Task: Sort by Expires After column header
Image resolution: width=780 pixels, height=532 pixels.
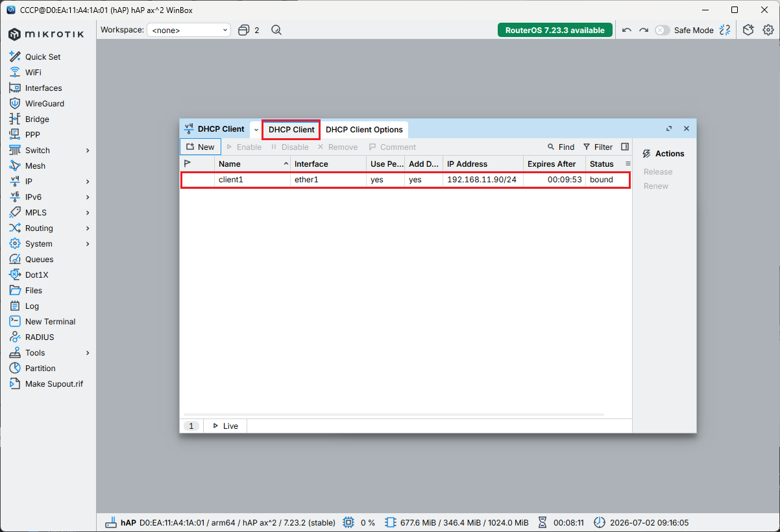Action: pos(554,163)
